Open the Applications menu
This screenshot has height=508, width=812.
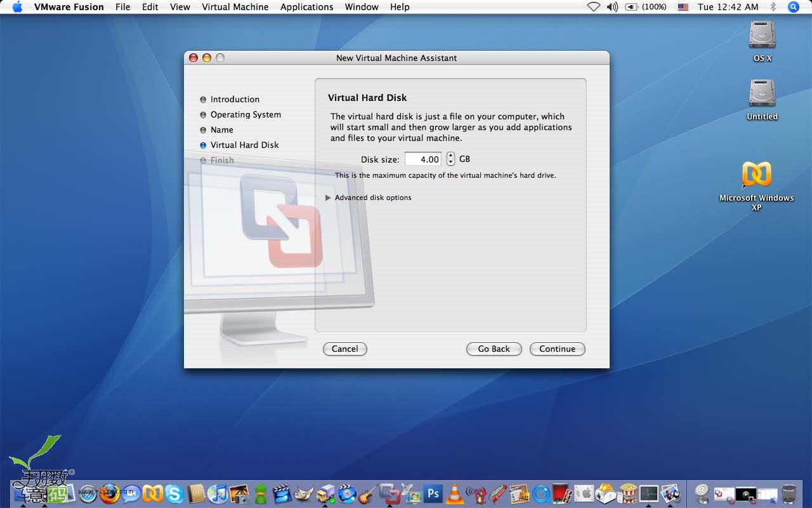[306, 7]
